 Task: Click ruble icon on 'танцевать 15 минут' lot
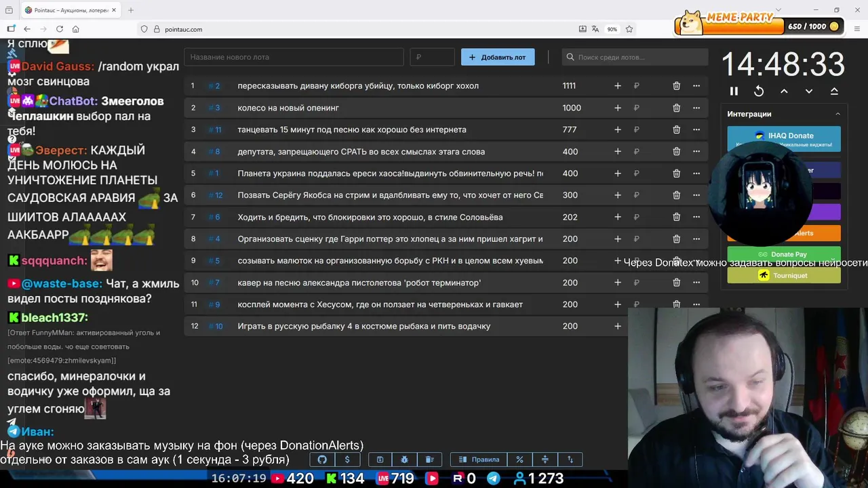click(x=636, y=129)
